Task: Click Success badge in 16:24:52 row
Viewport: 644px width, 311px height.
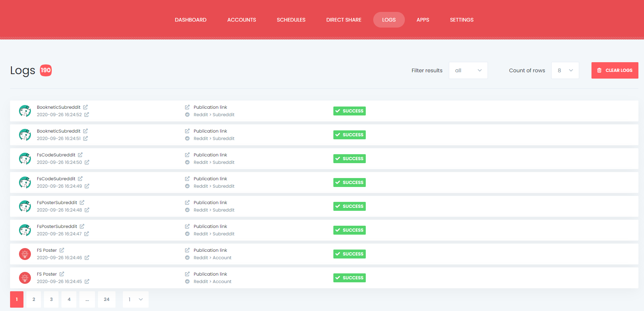Action: pos(349,111)
